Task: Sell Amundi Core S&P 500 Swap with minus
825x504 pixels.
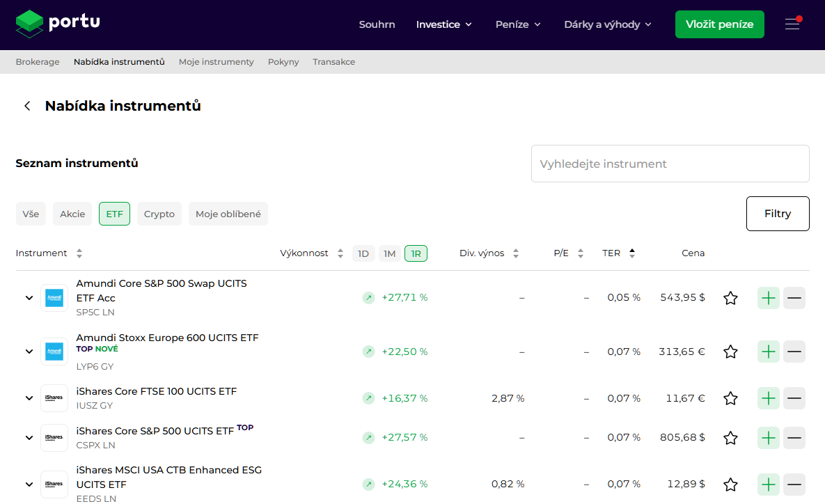Action: 794,298
